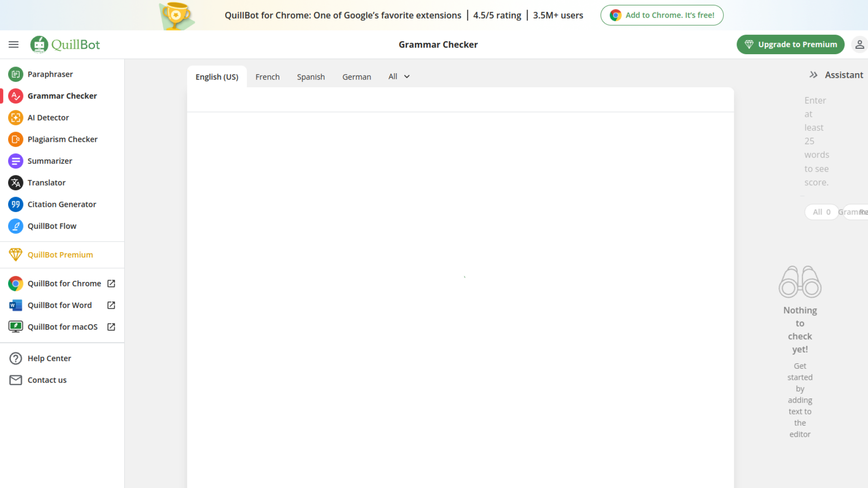Click the All 0 suggestions filter chip
This screenshot has height=488, width=868.
coord(821,212)
